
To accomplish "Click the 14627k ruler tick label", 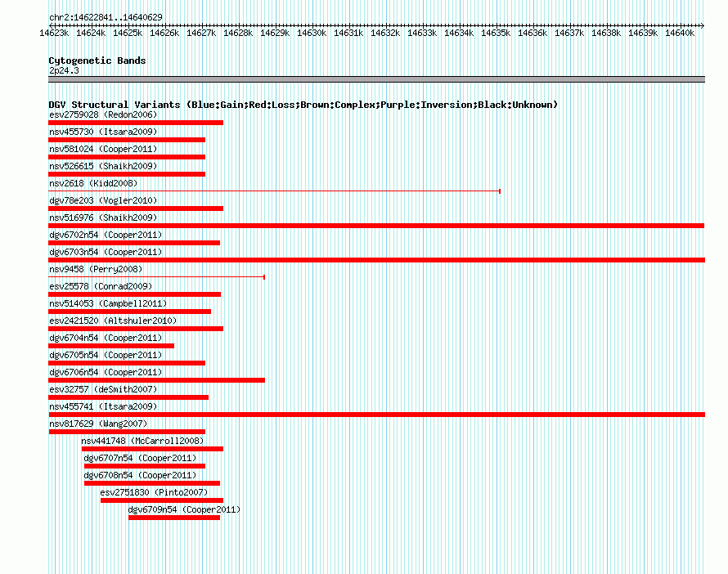I will (x=201, y=33).
